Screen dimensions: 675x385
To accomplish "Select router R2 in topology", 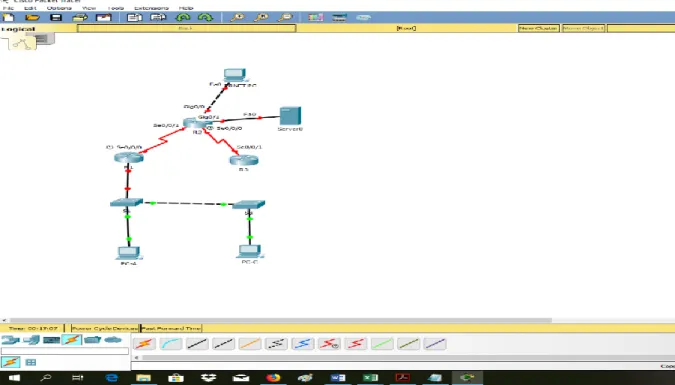I will 194,124.
